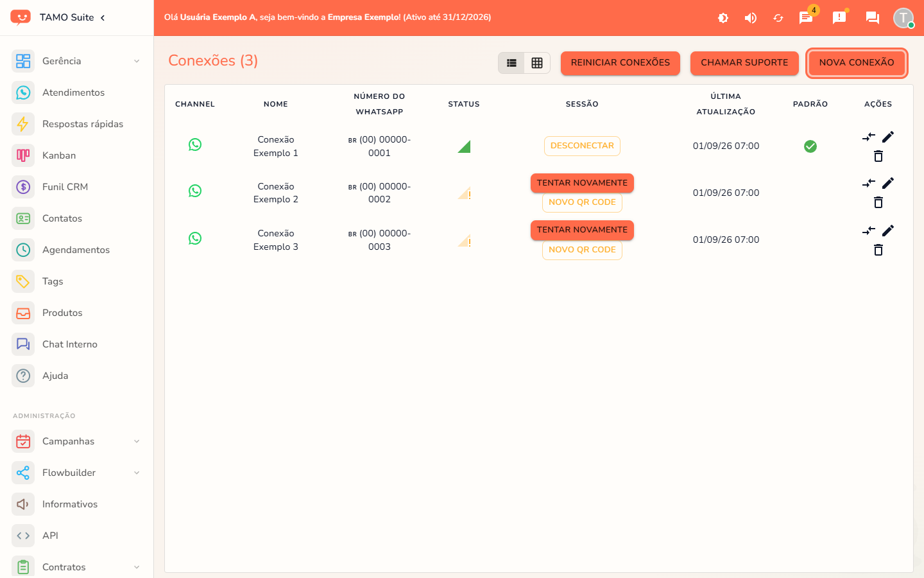Click transfer arrows icon for Conexão Exemplo 1
This screenshot has width=924, height=578.
869,137
